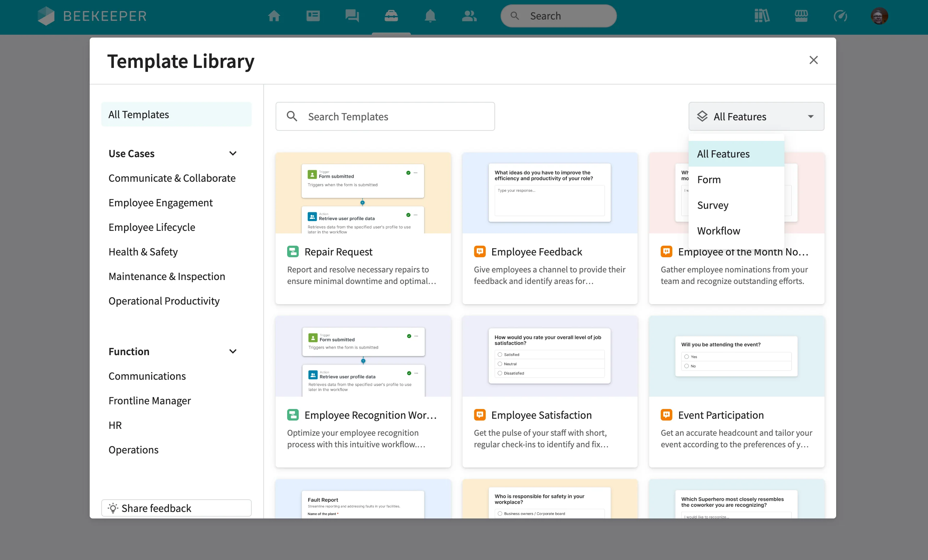
Task: Choose Survey from the features menu
Action: coord(712,205)
